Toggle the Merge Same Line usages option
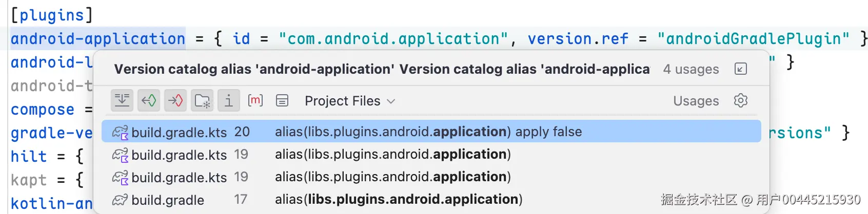Image resolution: width=868 pixels, height=214 pixels. point(122,100)
